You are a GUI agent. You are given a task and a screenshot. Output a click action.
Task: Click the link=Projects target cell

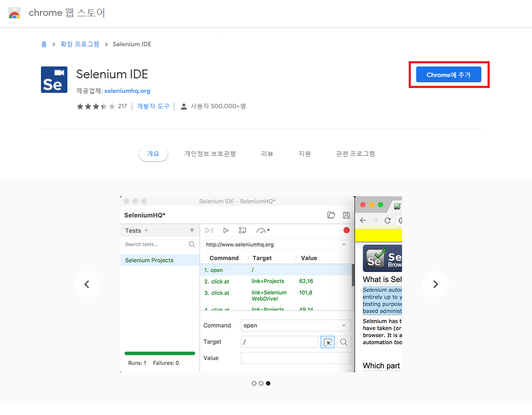click(x=268, y=281)
